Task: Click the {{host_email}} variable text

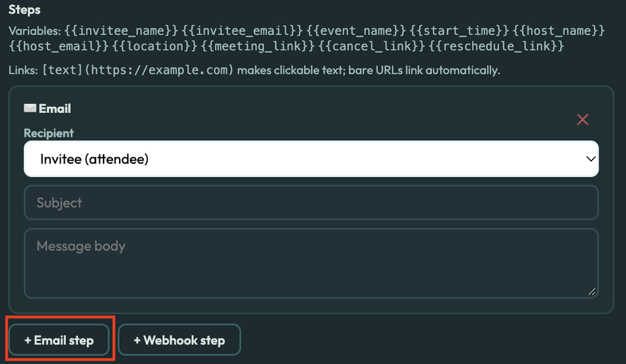Action: (x=59, y=46)
